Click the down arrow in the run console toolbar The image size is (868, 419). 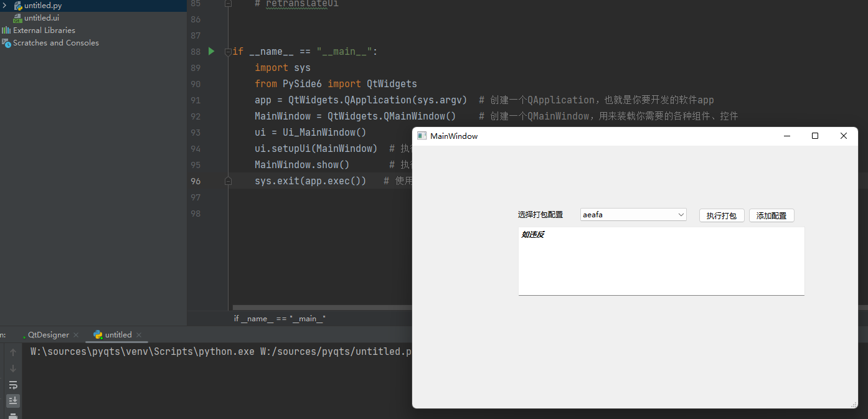tap(13, 368)
